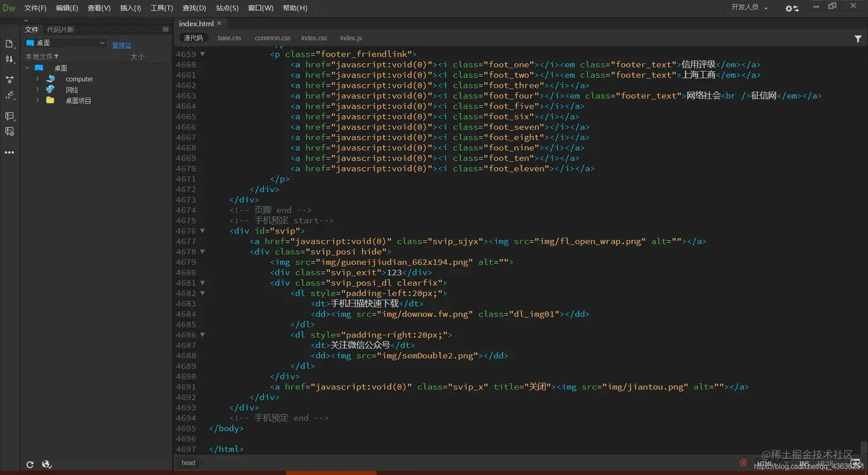
Task: Open the index.css related file
Action: point(314,38)
